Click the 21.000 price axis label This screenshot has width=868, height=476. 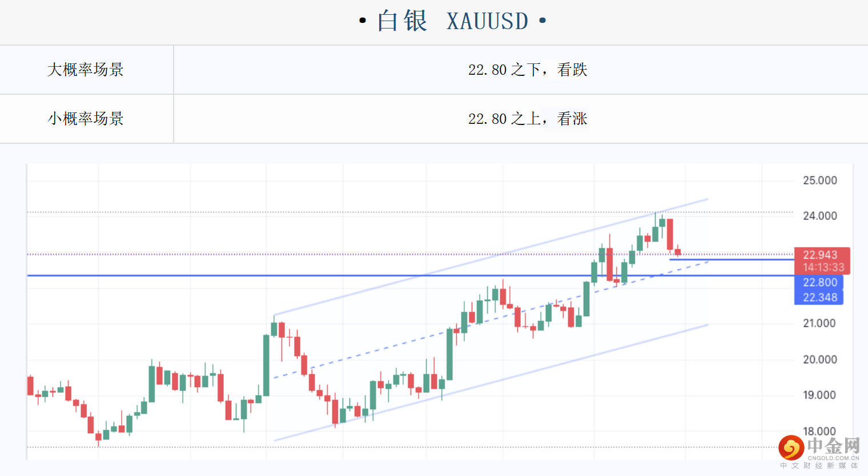point(819,323)
